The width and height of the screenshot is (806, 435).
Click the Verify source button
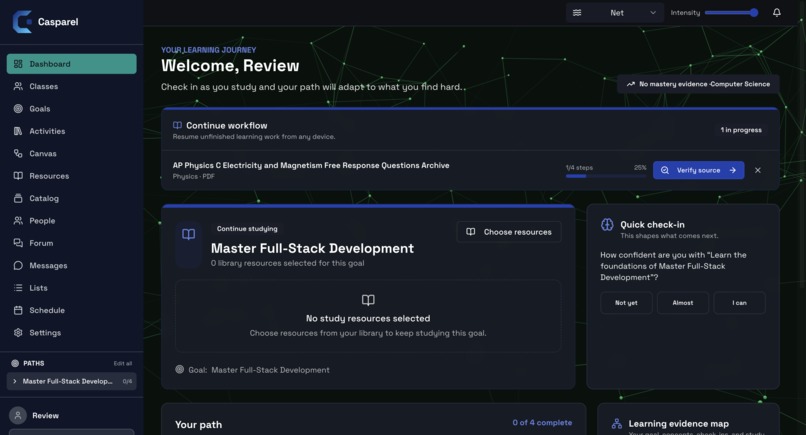[x=699, y=170]
